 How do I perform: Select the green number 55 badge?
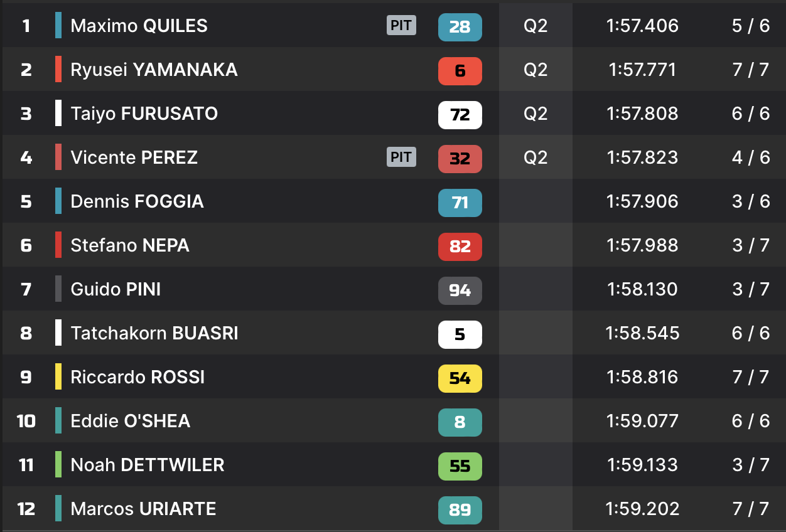point(460,465)
